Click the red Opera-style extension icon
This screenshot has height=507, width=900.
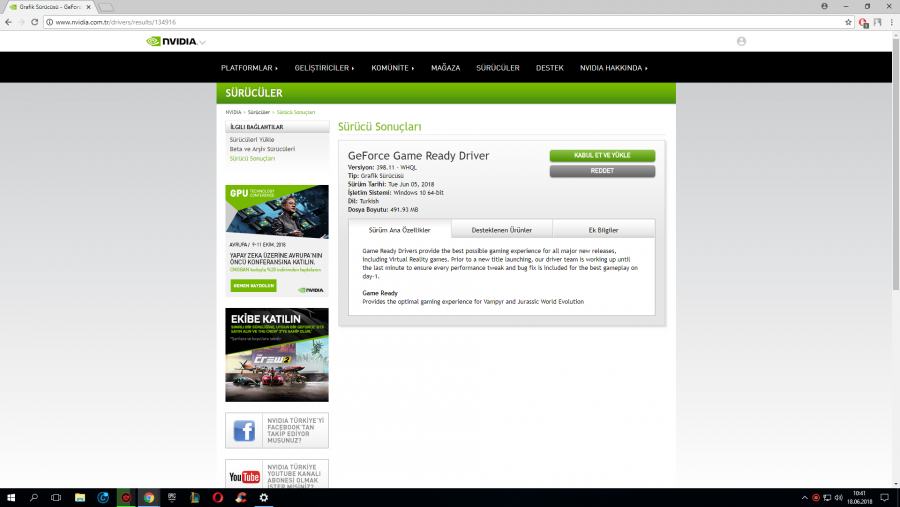click(x=863, y=22)
